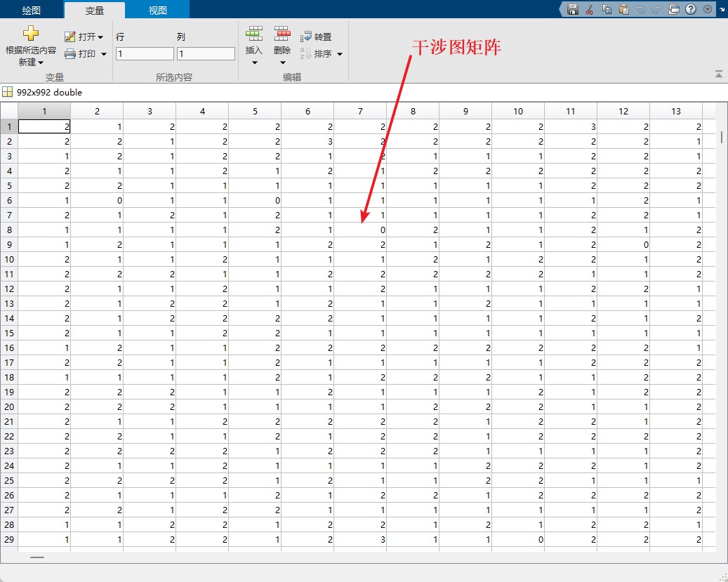The height and width of the screenshot is (582, 728).
Task: Click the variable grid icon beside 992x992 double
Action: click(8, 92)
